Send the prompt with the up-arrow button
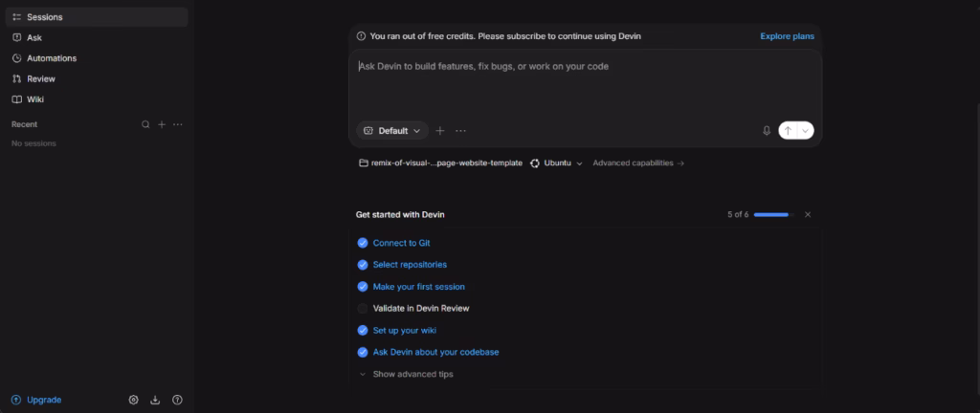The height and width of the screenshot is (413, 980). click(x=789, y=130)
